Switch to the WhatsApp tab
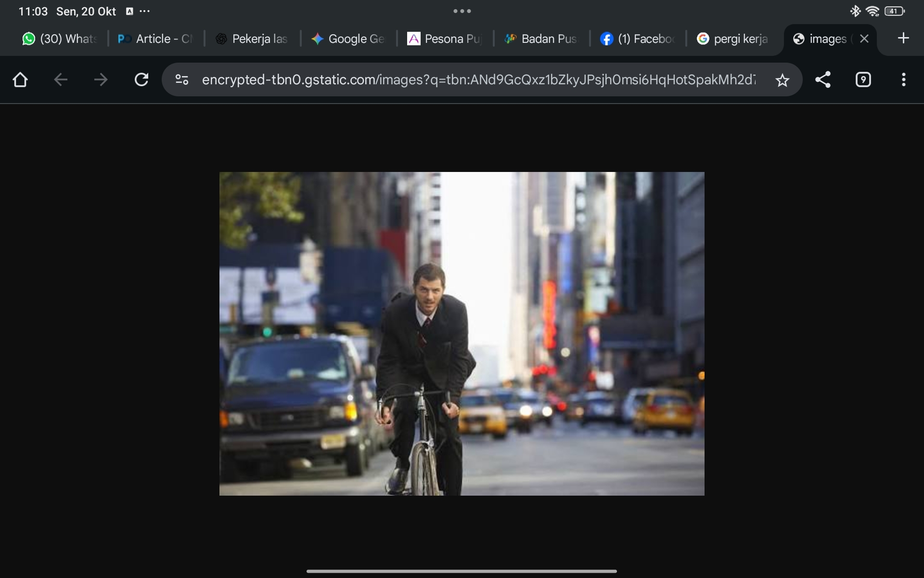 click(x=60, y=39)
